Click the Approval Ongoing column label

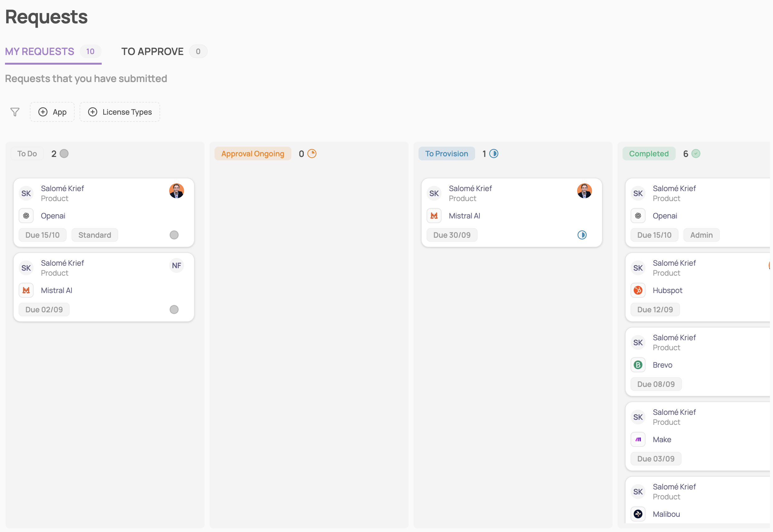[x=252, y=154]
